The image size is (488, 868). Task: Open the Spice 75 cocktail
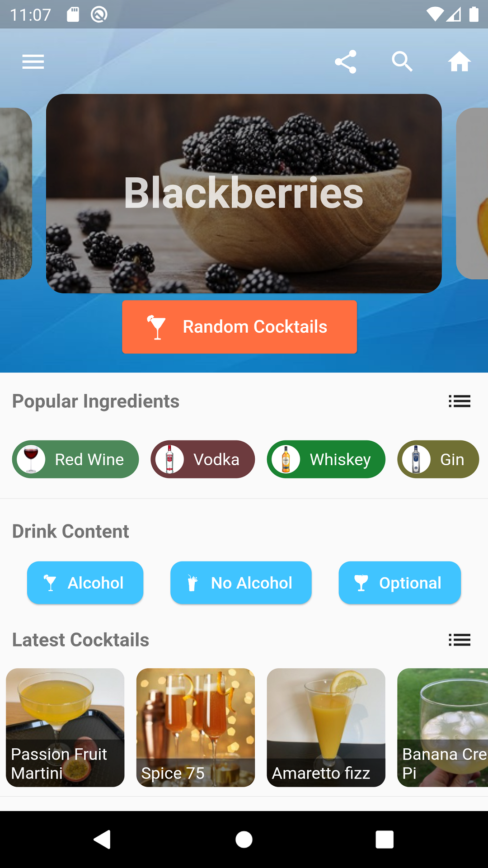(x=196, y=727)
